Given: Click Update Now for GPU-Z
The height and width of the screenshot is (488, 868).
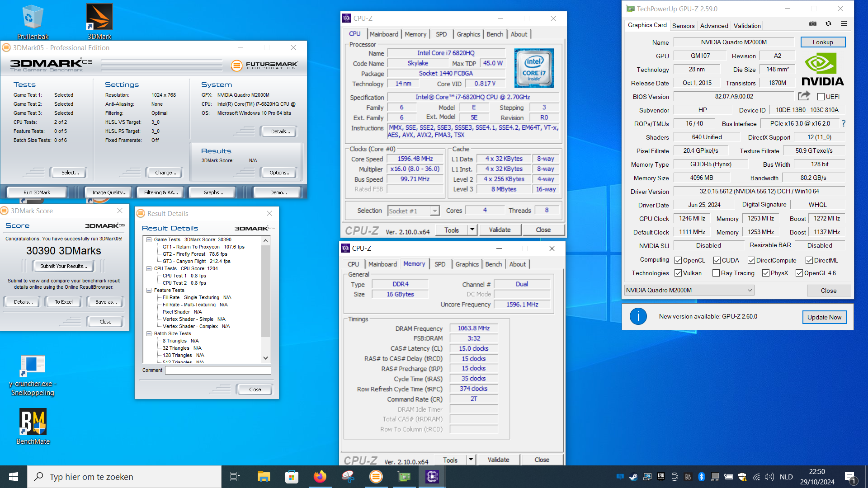Looking at the screenshot, I should coord(824,317).
